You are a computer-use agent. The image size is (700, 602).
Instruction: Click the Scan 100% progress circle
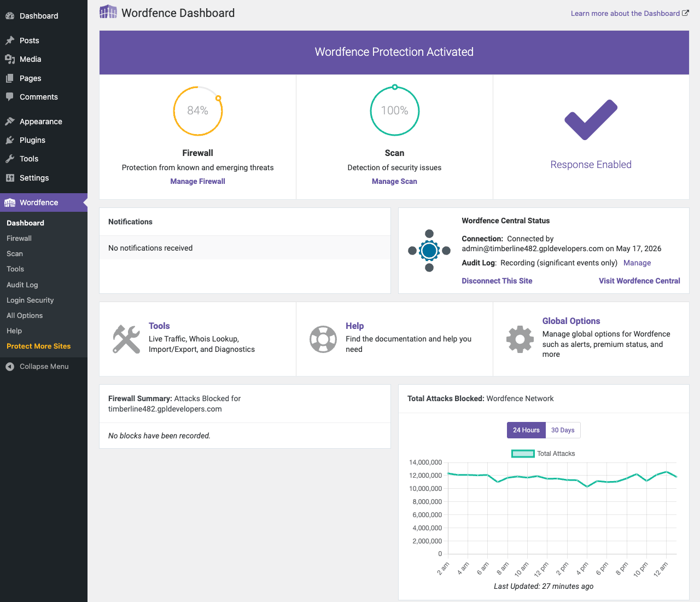coord(394,111)
